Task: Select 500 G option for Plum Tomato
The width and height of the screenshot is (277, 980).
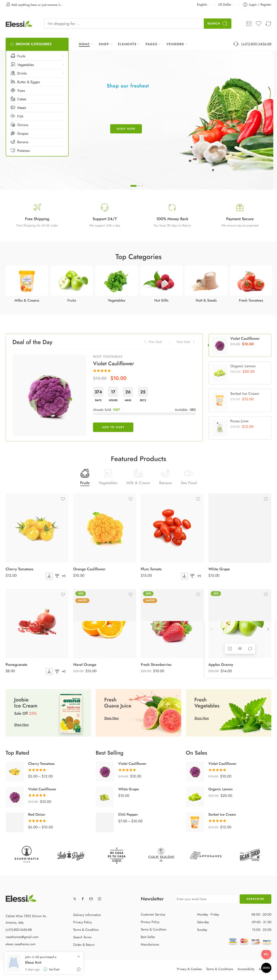Action: click(x=192, y=575)
